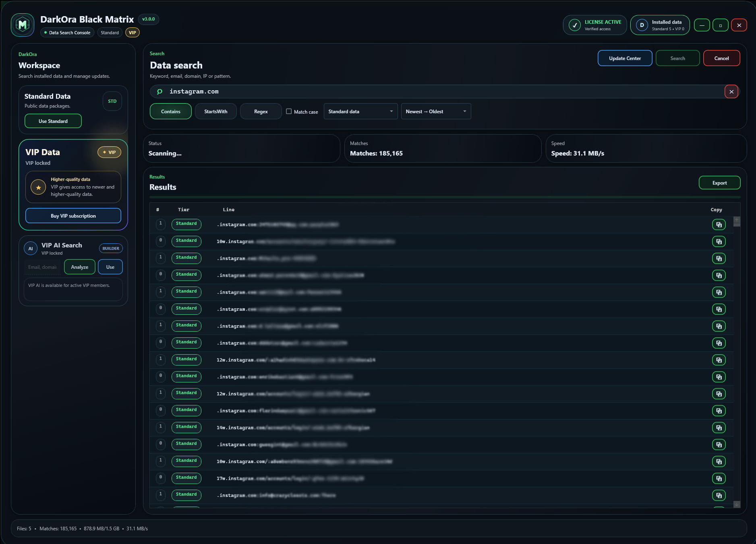Copy the 14w.instagram result line
Viewport: 756px width, 544px height.
[719, 428]
